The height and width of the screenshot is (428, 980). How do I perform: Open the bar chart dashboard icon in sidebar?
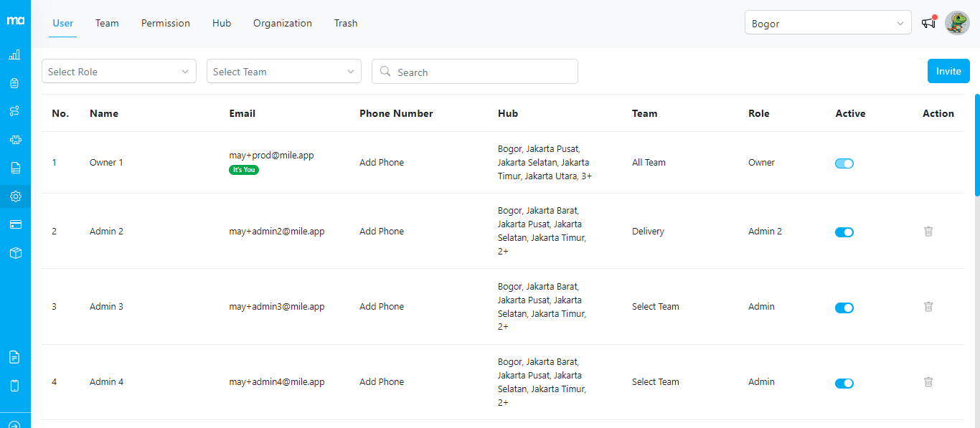click(x=15, y=54)
